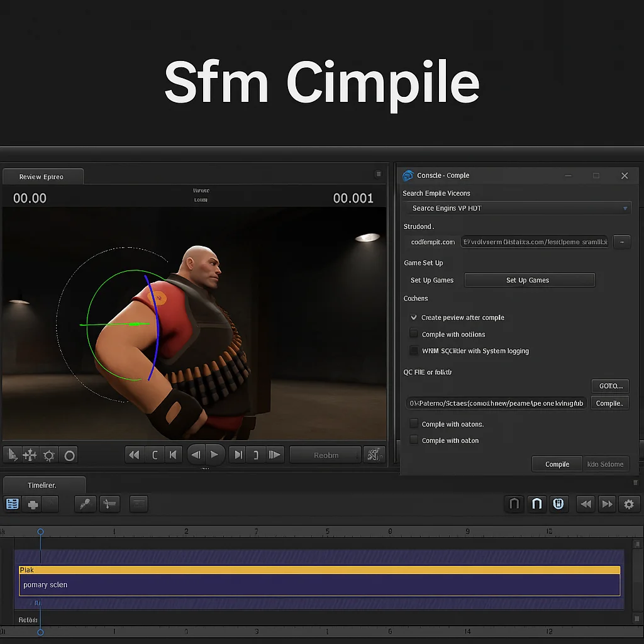Enable Comple with ootiions checkbox
This screenshot has height=644, width=644.
(414, 333)
